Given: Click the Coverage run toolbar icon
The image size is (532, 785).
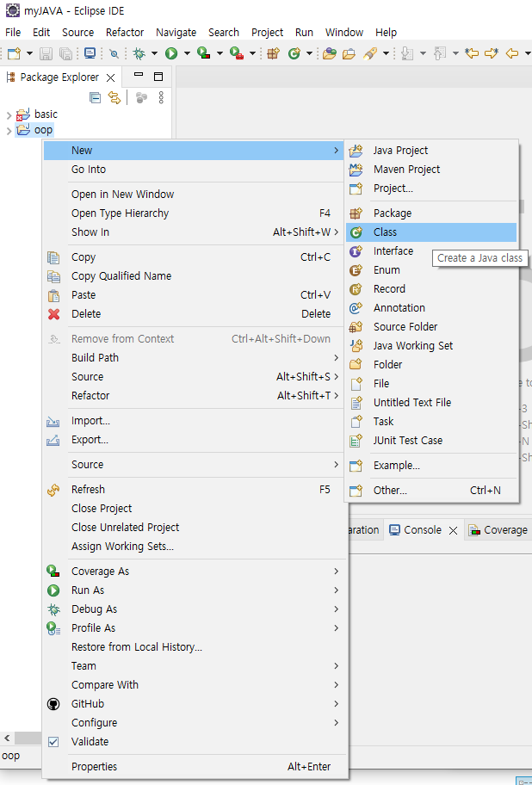Looking at the screenshot, I should 204,53.
